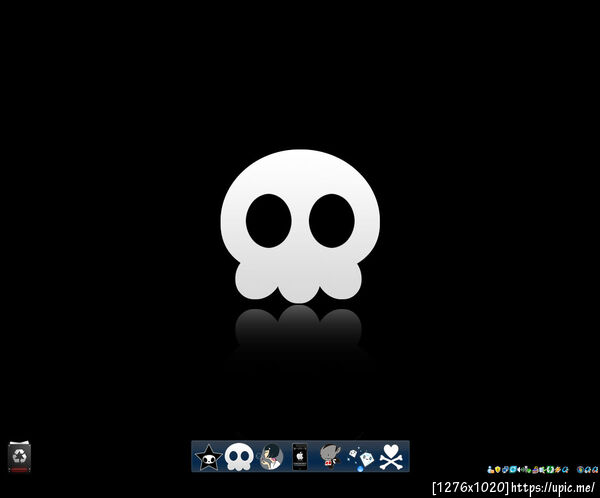The image size is (600, 498).
Task: Launch the gray vampire character dock icon
Action: click(330, 456)
